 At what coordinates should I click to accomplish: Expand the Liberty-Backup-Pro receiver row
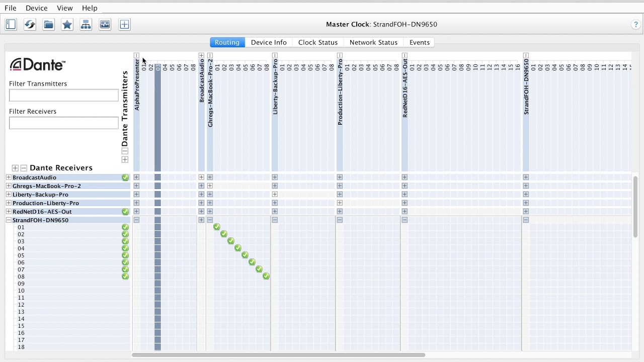(9, 195)
